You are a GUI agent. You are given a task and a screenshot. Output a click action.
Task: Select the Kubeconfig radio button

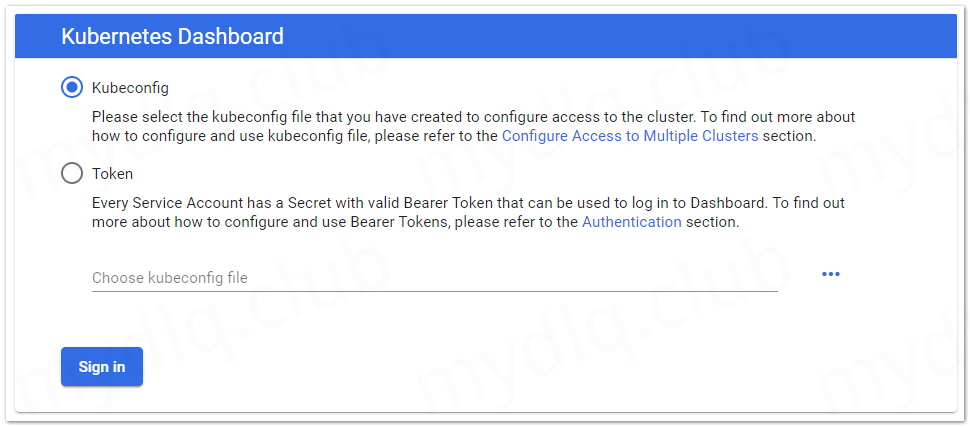72,87
